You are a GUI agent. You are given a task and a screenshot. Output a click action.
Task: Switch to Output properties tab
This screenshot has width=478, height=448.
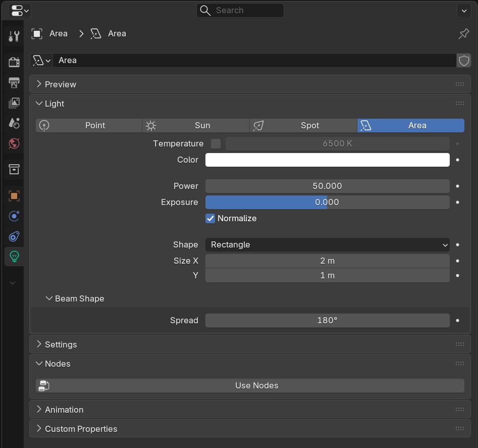(14, 82)
